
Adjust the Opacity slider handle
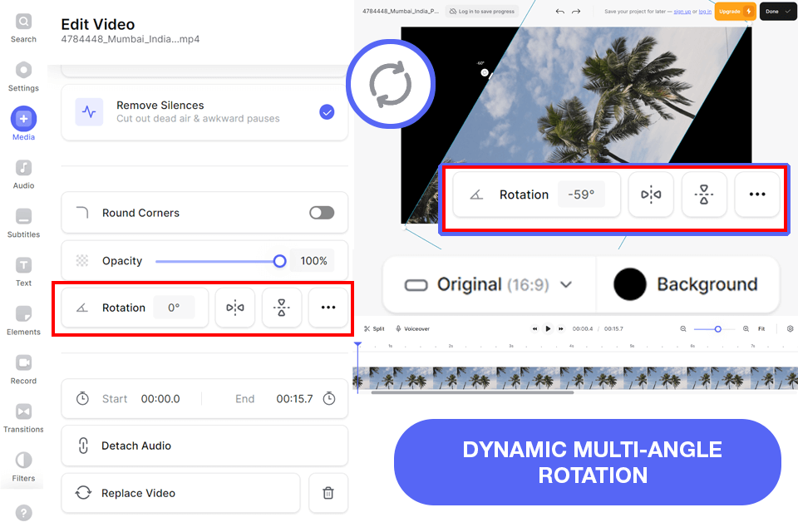click(x=279, y=261)
